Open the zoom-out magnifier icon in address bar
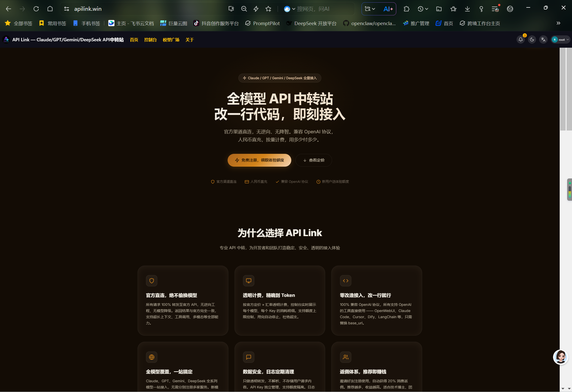The height and width of the screenshot is (392, 572). click(244, 9)
